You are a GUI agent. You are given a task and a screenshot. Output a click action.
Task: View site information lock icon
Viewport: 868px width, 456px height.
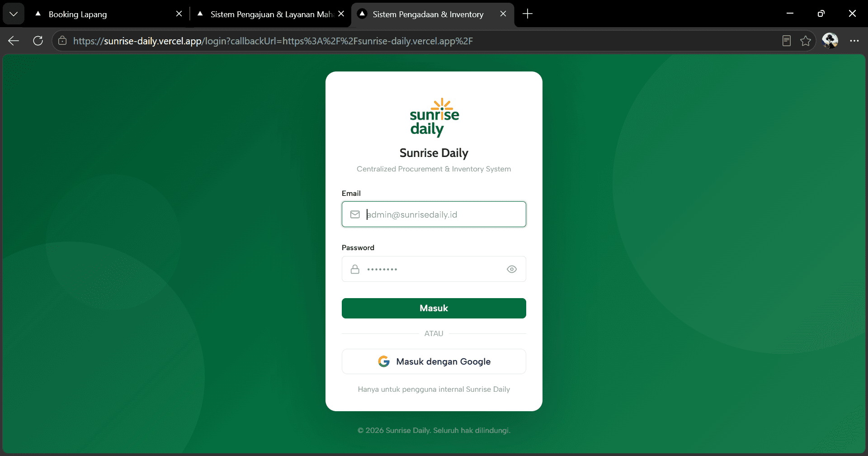click(62, 41)
